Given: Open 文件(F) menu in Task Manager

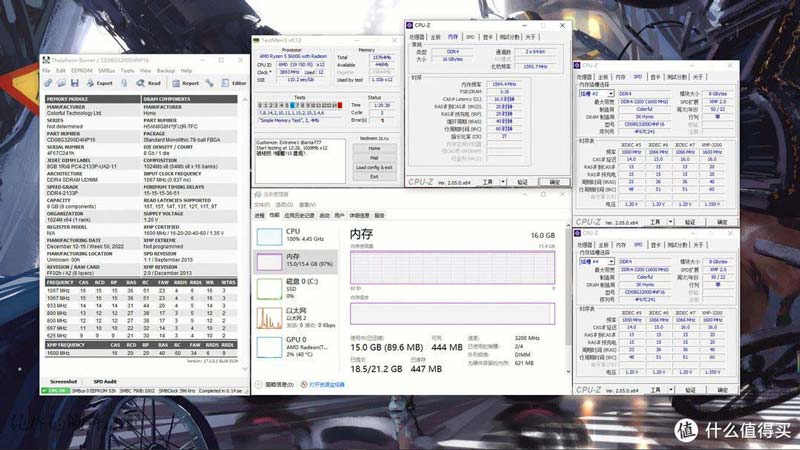Looking at the screenshot, I should [262, 205].
